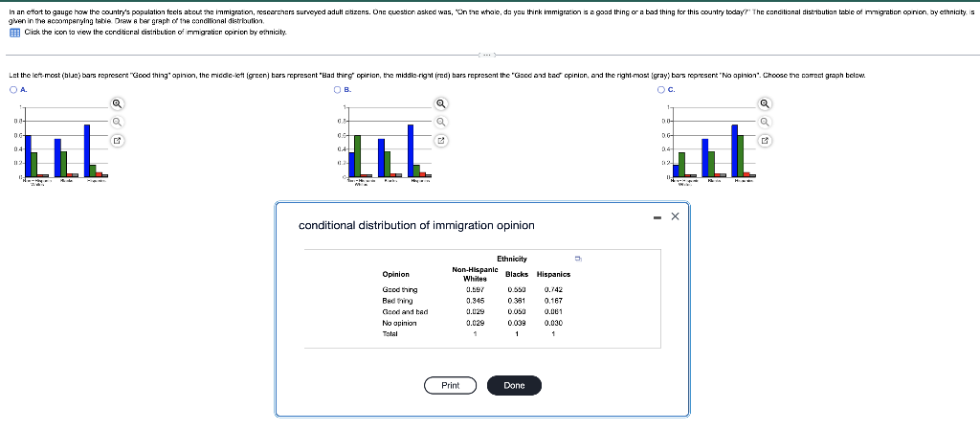Click the 'Hispanics' column header

(x=553, y=274)
